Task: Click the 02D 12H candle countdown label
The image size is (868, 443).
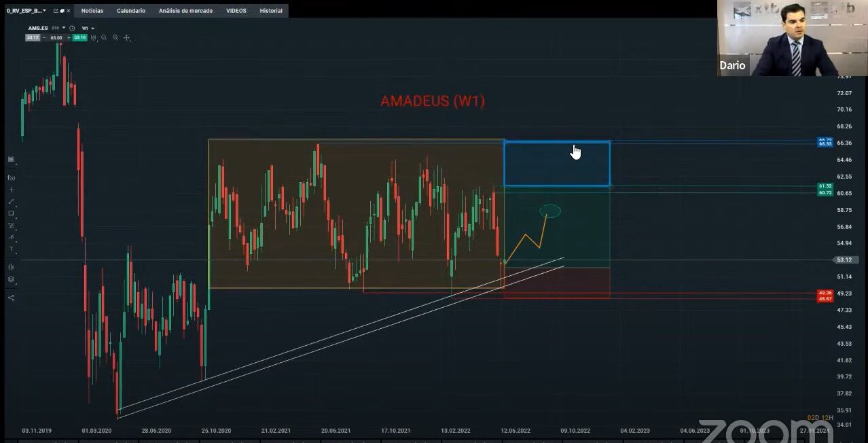Action: [x=820, y=417]
